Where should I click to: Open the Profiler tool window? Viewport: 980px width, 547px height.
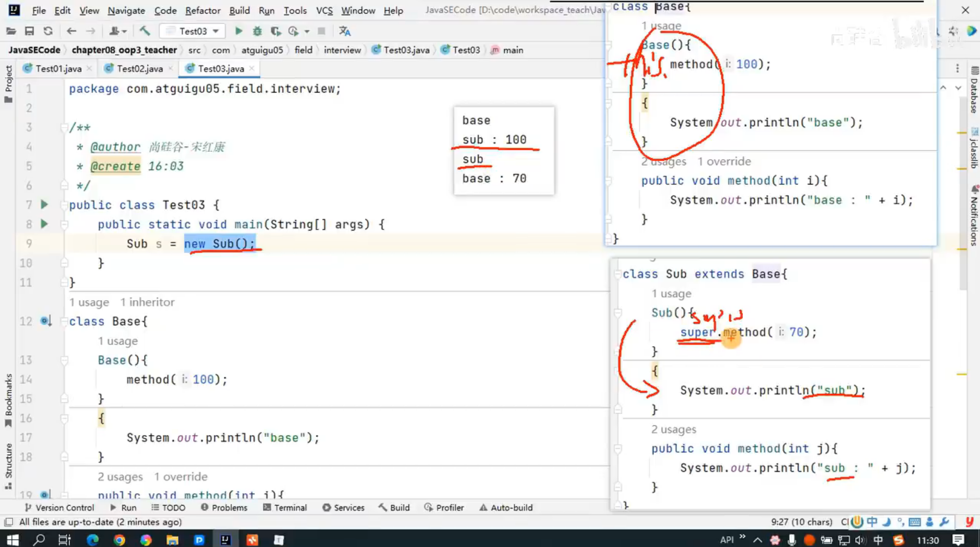[444, 508]
